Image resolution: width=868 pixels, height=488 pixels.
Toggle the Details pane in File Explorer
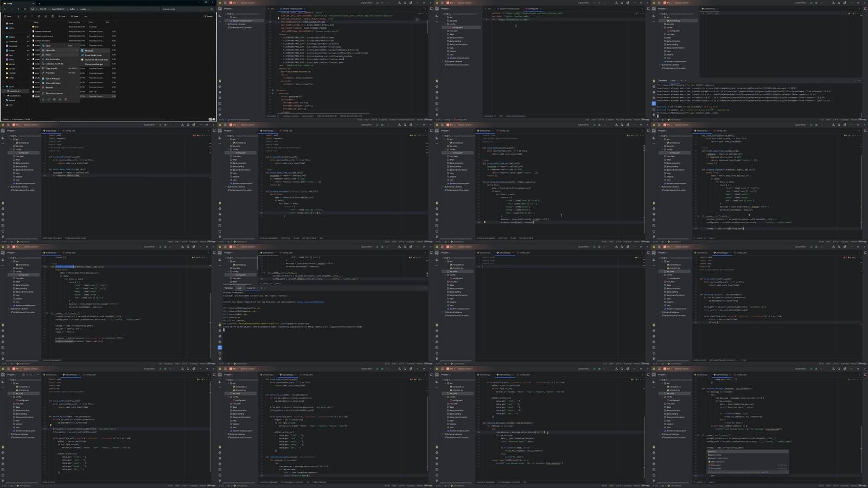click(x=208, y=16)
